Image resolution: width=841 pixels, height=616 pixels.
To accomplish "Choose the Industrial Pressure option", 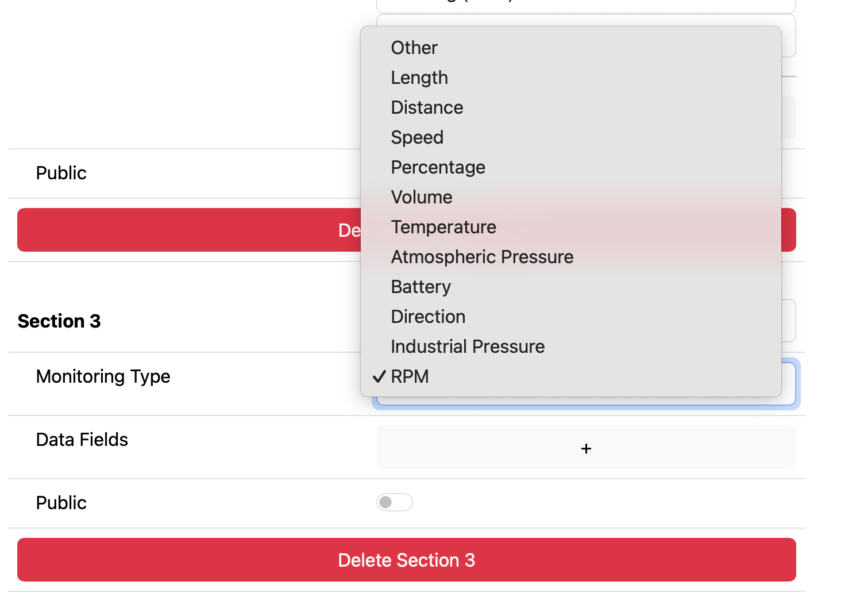I will tap(468, 346).
